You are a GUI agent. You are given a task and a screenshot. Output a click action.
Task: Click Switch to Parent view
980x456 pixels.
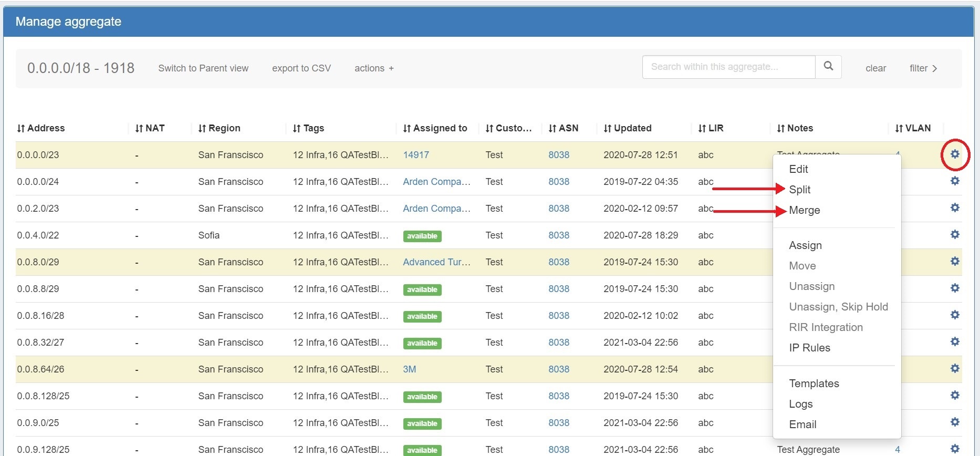pos(203,68)
